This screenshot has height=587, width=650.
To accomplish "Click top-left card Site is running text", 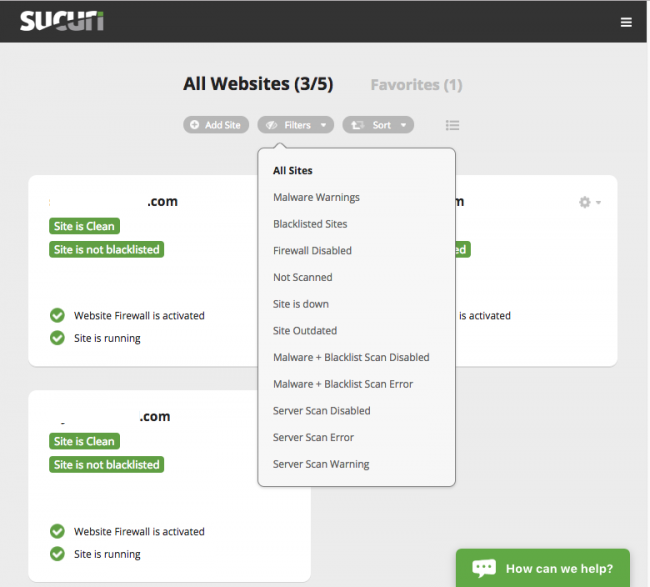I will point(107,338).
